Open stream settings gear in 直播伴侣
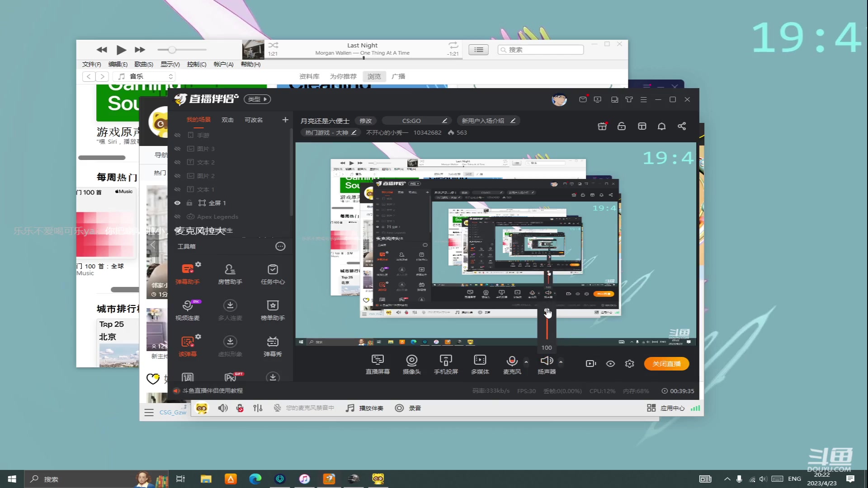 (630, 364)
